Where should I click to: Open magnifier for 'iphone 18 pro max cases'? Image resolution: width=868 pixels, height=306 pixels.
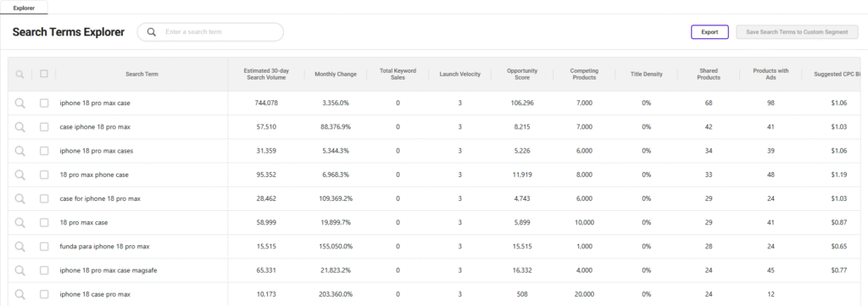[20, 151]
